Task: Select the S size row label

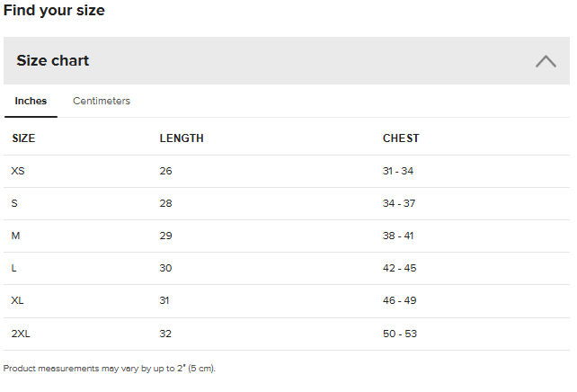Action: (14, 203)
